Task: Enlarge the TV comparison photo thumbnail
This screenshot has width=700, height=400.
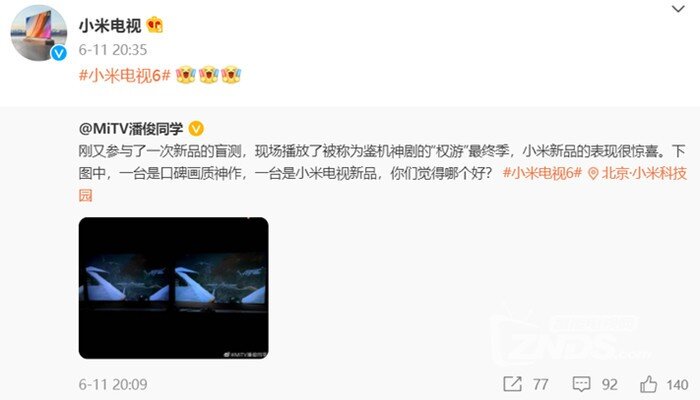Action: click(x=174, y=288)
